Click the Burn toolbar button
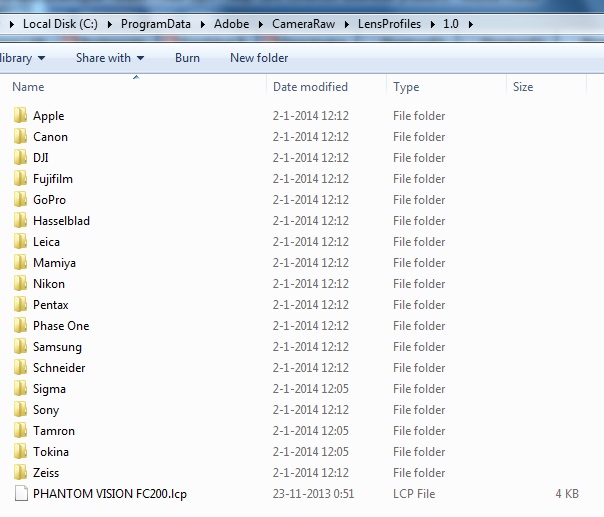 (187, 58)
